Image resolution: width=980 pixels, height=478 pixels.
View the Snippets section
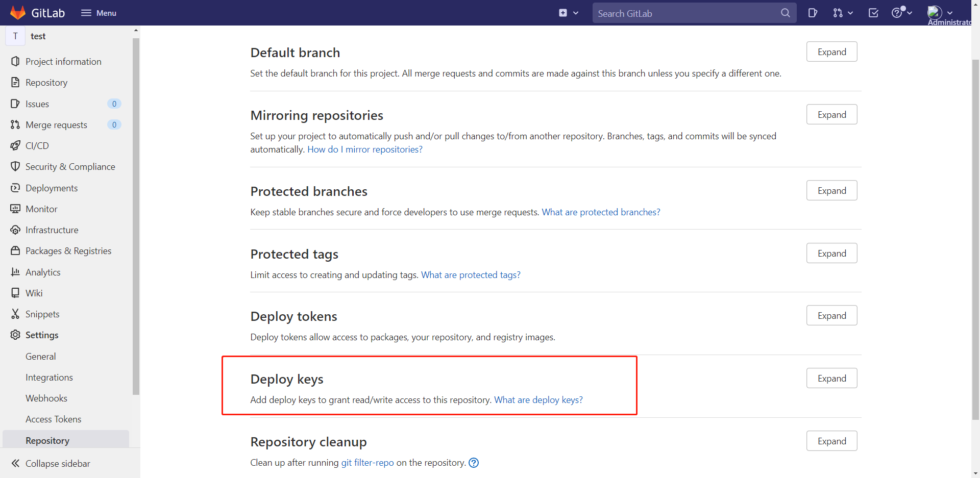click(x=42, y=314)
